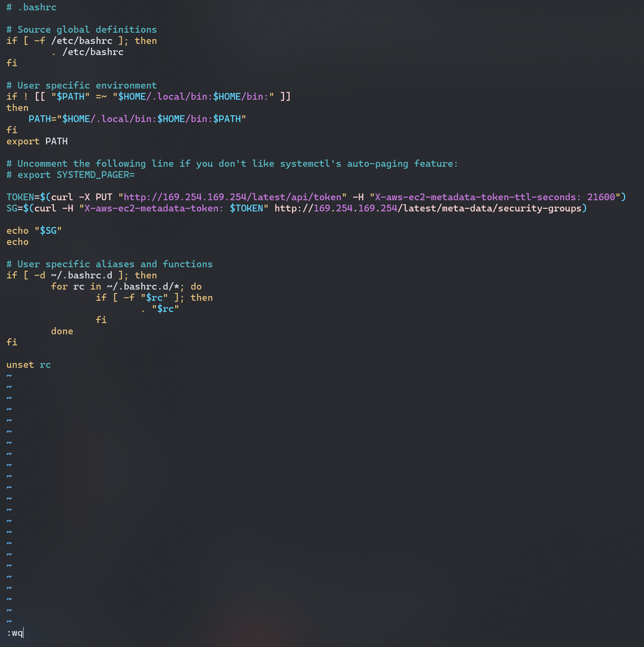
Task: Click the TOKEN variable name
Action: [20, 197]
